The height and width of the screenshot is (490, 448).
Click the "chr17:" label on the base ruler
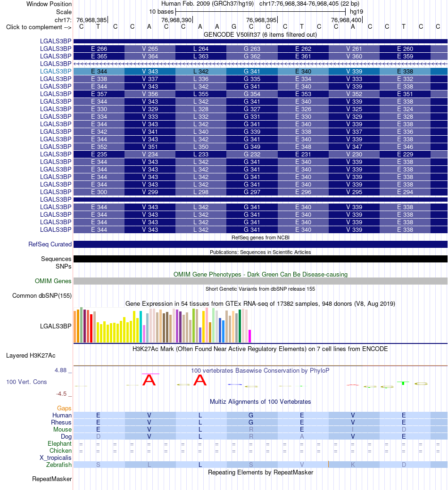tap(63, 20)
